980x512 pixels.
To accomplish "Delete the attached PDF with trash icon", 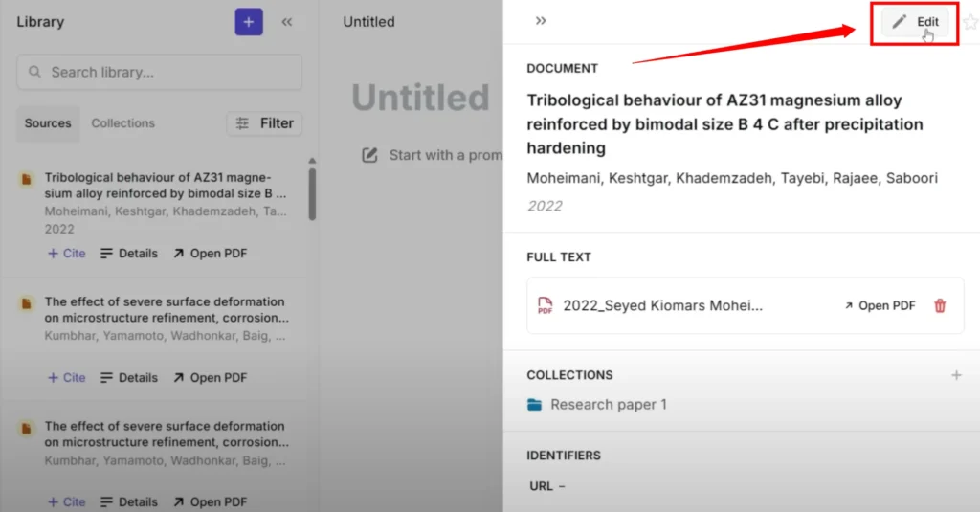I will (x=940, y=305).
